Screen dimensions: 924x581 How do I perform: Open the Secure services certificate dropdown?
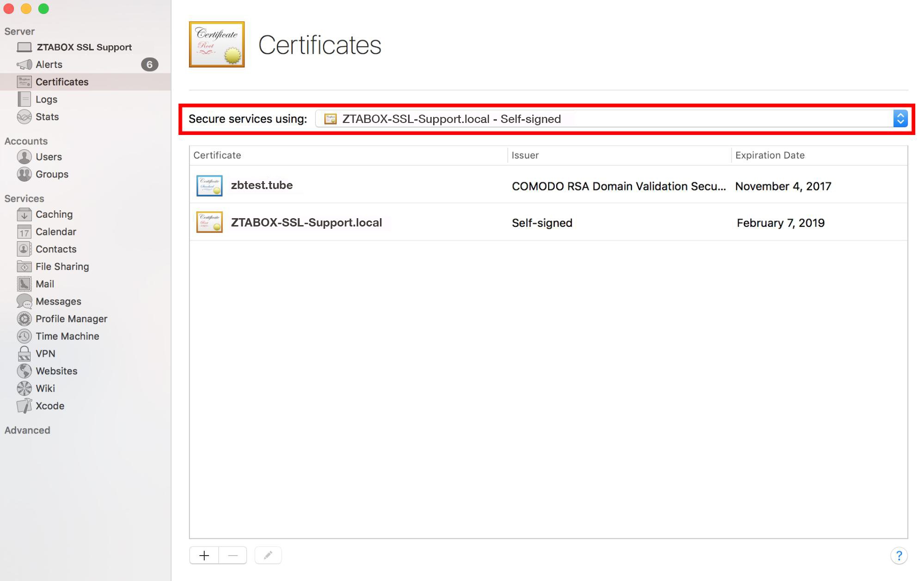[611, 119]
